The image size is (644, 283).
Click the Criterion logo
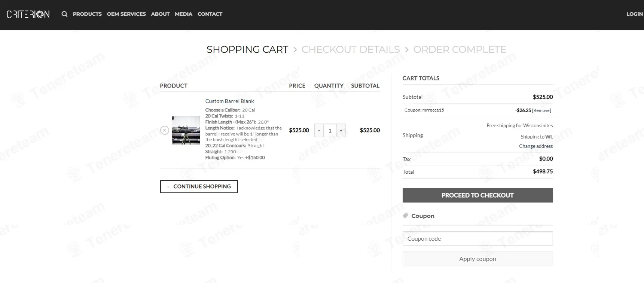coord(28,14)
